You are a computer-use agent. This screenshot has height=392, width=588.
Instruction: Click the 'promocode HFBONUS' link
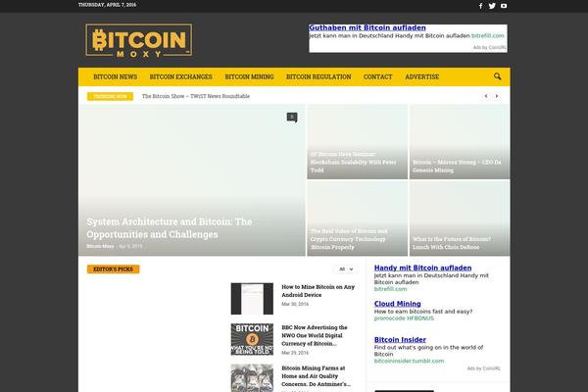point(404,318)
